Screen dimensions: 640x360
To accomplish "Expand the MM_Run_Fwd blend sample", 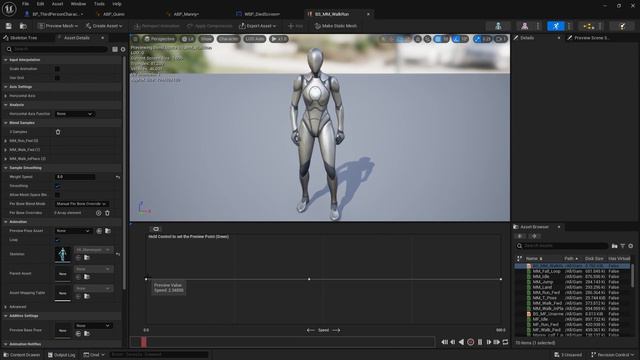I will 6,141.
